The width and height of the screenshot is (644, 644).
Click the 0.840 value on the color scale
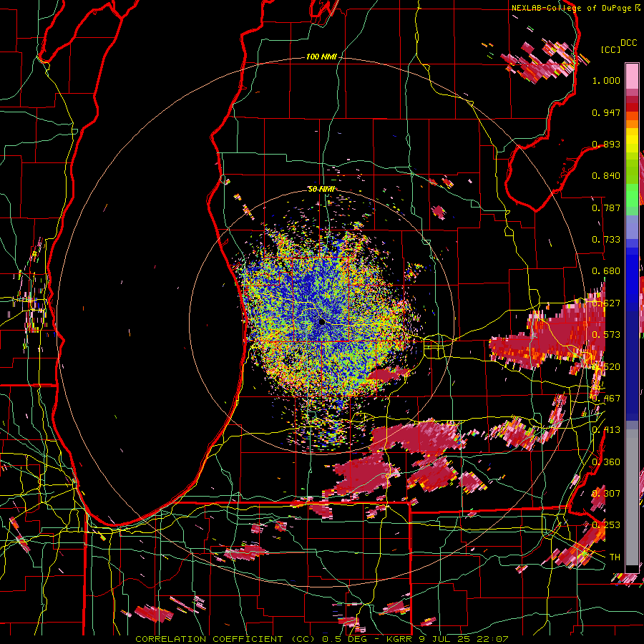point(606,176)
